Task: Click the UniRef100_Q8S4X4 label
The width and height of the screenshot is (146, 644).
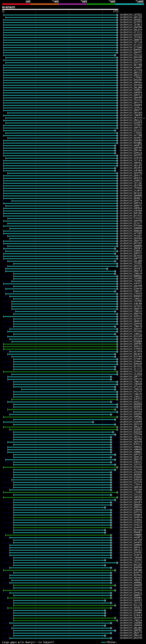Action: click(131, 339)
